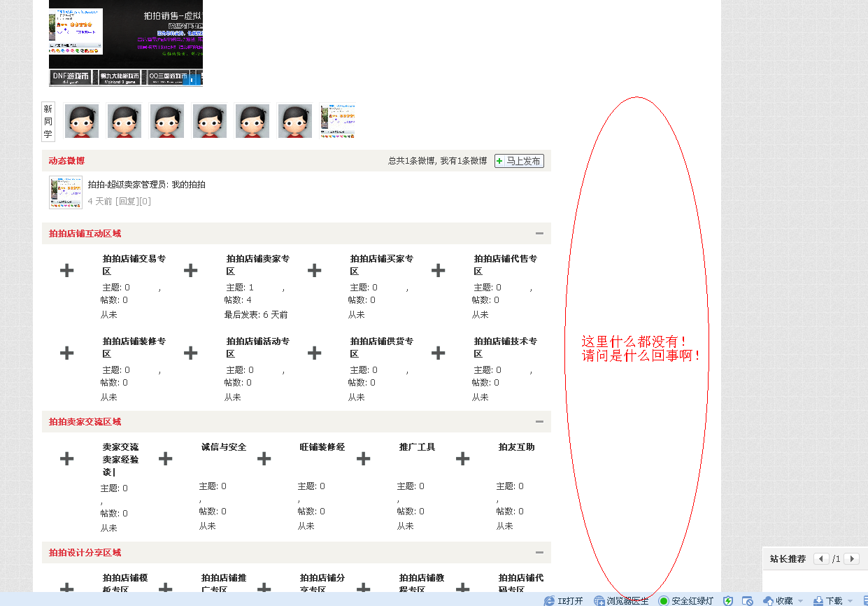Expand 拍拍店铺卖家专区 with its plus icon
The image size is (868, 606).
coord(190,269)
